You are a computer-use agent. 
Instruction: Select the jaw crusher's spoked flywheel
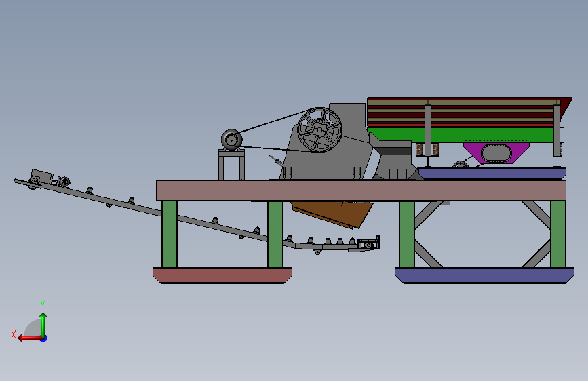[x=319, y=129]
